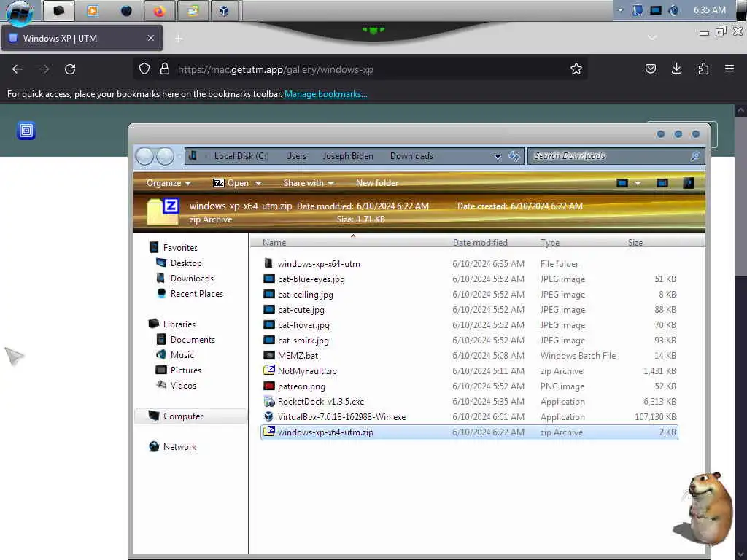
Task: Click the Manage bookmarks link
Action: tap(326, 94)
